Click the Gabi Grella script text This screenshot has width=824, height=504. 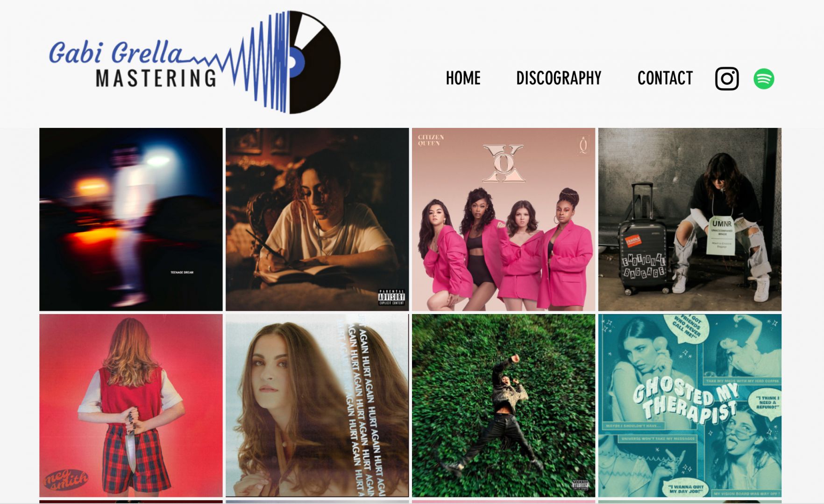pyautogui.click(x=116, y=52)
